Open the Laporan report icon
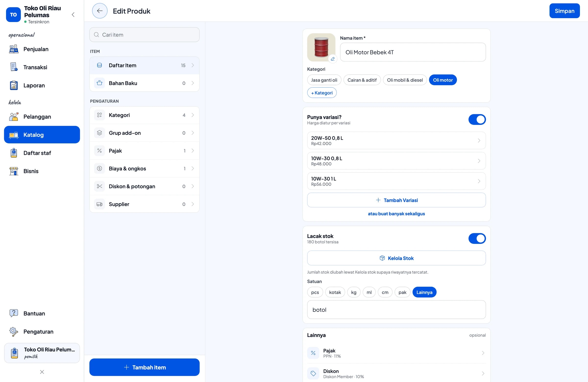Screen dimensions: 588x382 tap(14, 86)
